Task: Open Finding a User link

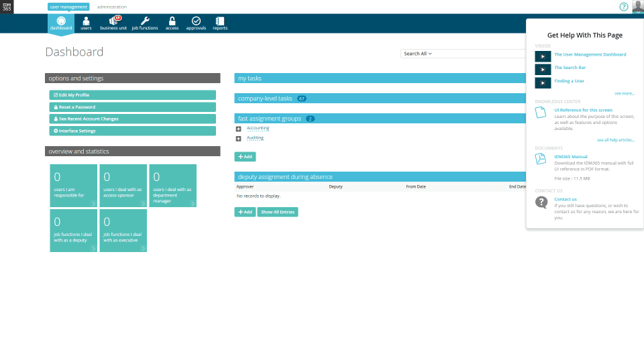Action: click(x=570, y=81)
